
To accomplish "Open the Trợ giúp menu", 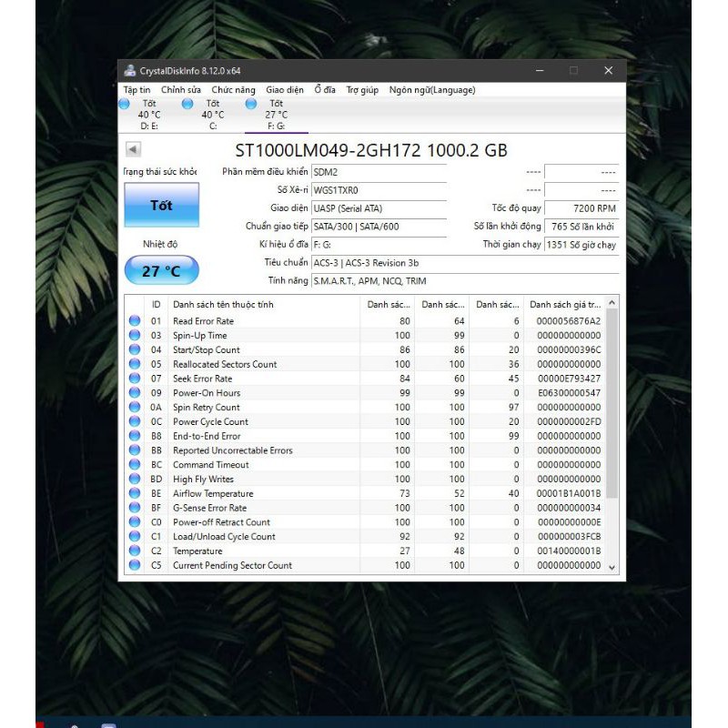I will [x=362, y=90].
